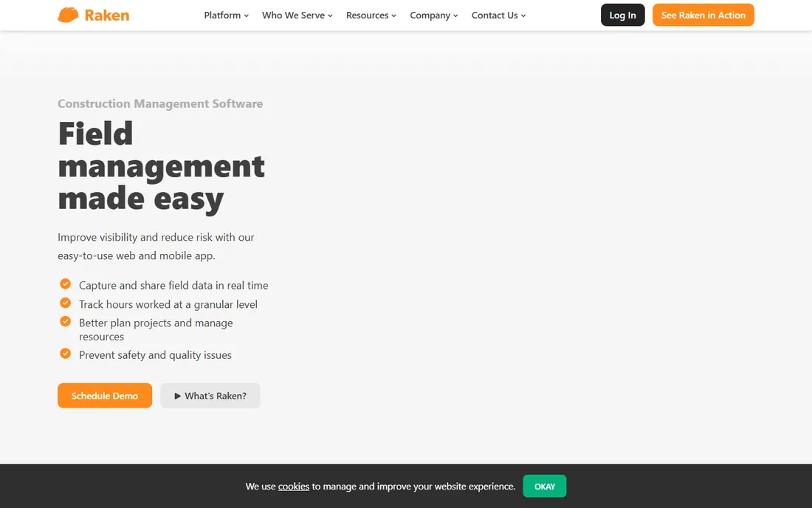Viewport: 812px width, 508px height.
Task: Expand the Company chevron arrow
Action: pyautogui.click(x=455, y=16)
